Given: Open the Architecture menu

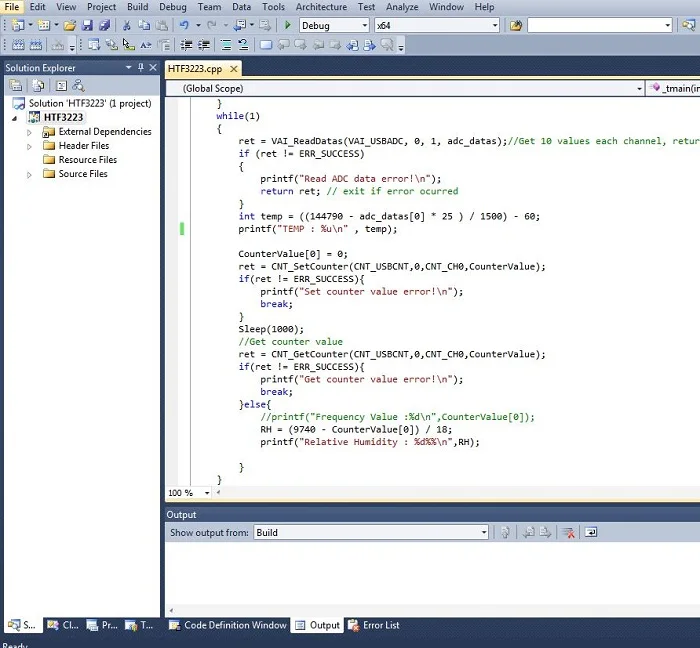Looking at the screenshot, I should coord(321,7).
